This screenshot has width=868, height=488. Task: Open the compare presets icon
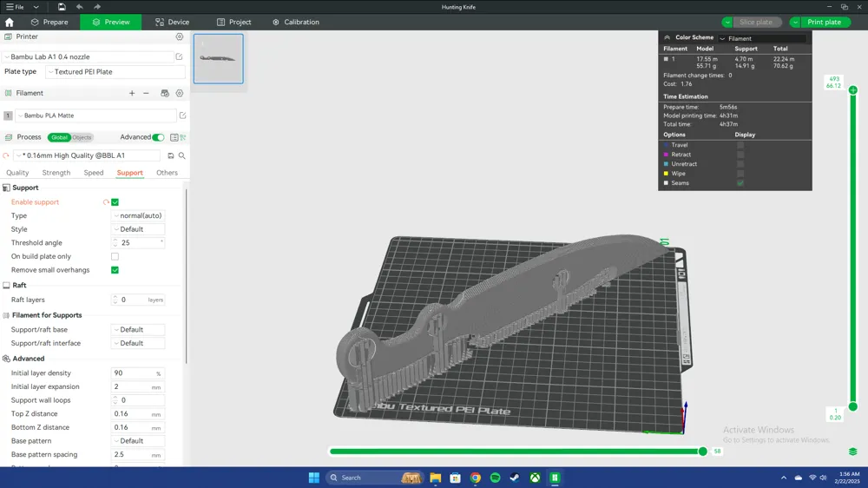(182, 137)
